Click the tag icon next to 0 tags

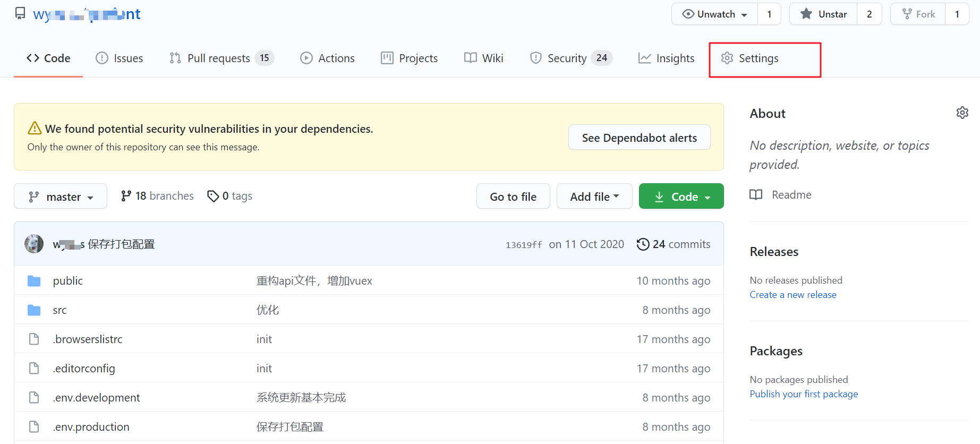213,196
